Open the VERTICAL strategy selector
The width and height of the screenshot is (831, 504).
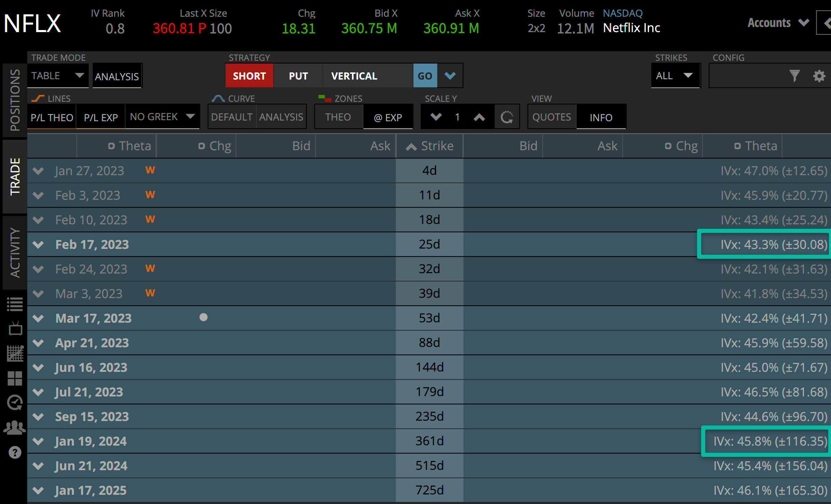tap(368, 76)
